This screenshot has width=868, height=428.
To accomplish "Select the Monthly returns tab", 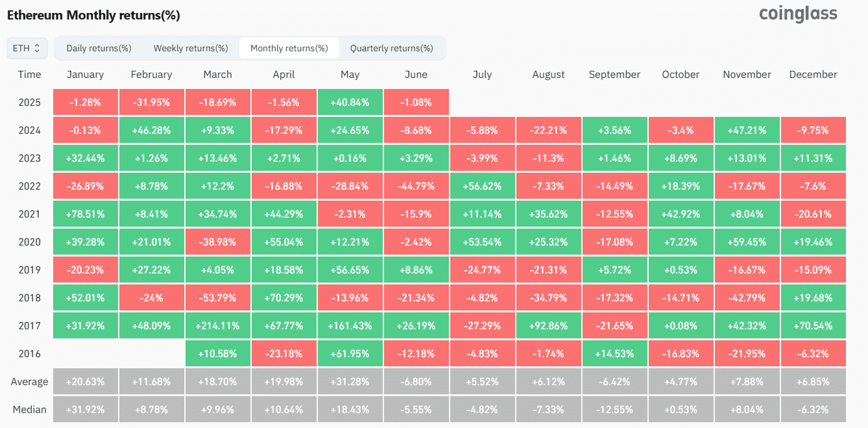I will [x=289, y=47].
